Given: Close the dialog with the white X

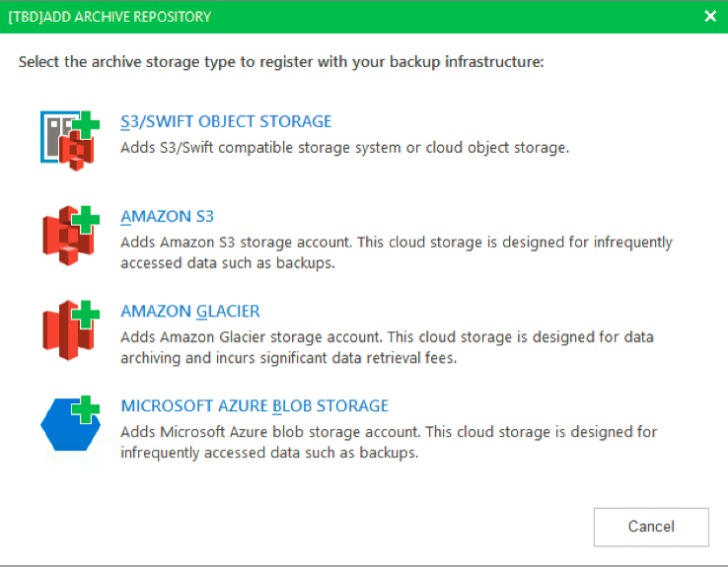Looking at the screenshot, I should (x=710, y=16).
